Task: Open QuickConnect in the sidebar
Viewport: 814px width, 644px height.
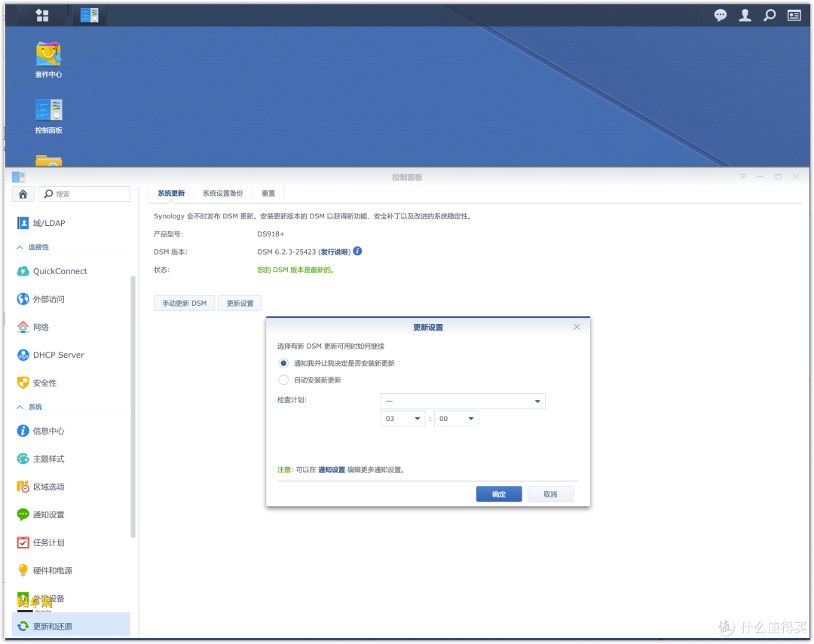Action: [x=60, y=271]
